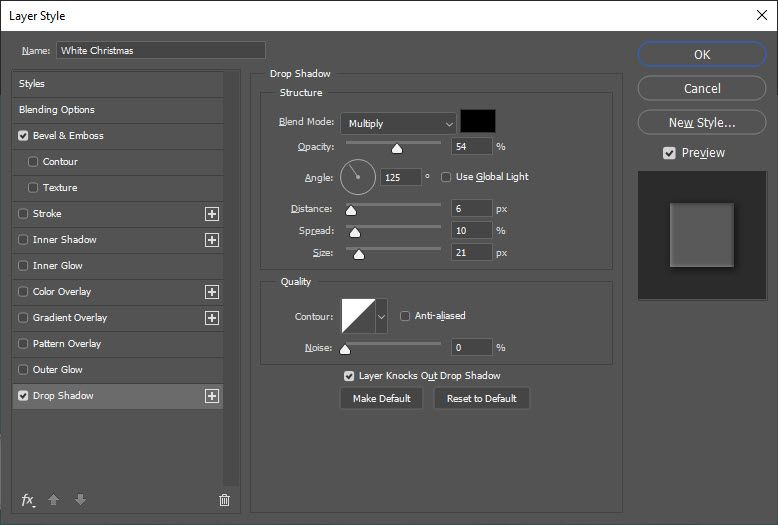Screen dimensions: 778x525
Task: Enable the Contour checkbox
Action: [33, 161]
